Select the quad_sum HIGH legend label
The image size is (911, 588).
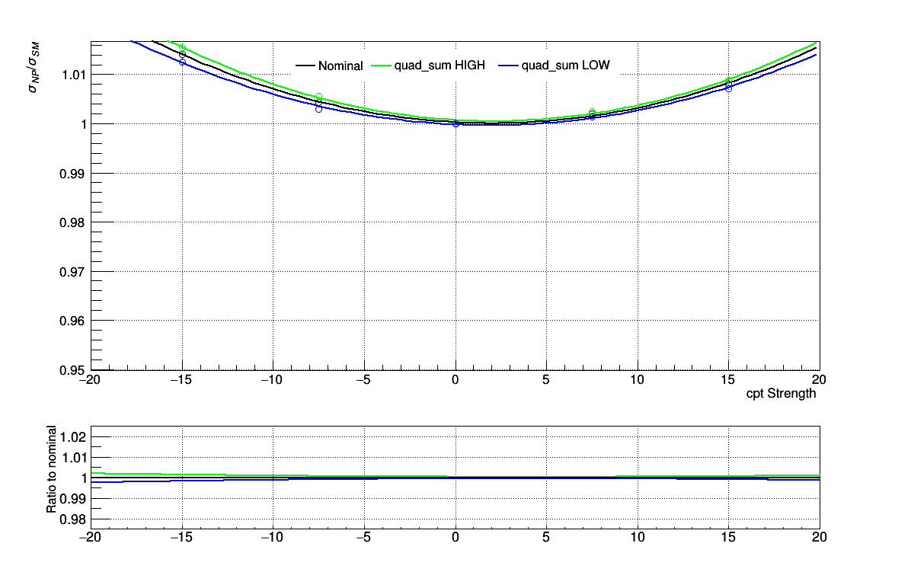[440, 66]
